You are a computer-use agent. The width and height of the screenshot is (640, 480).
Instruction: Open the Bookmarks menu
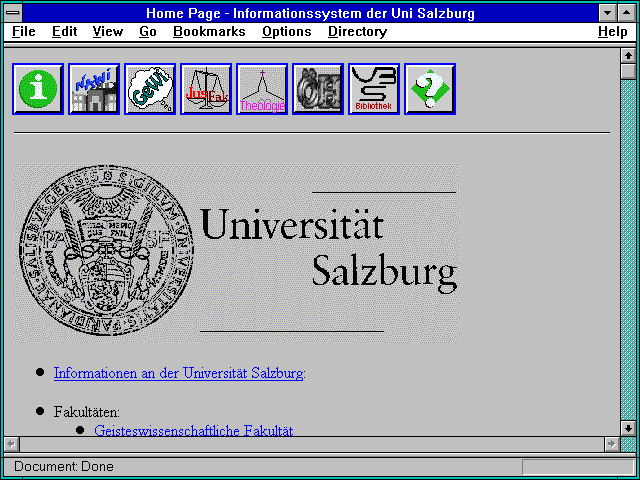pyautogui.click(x=209, y=32)
